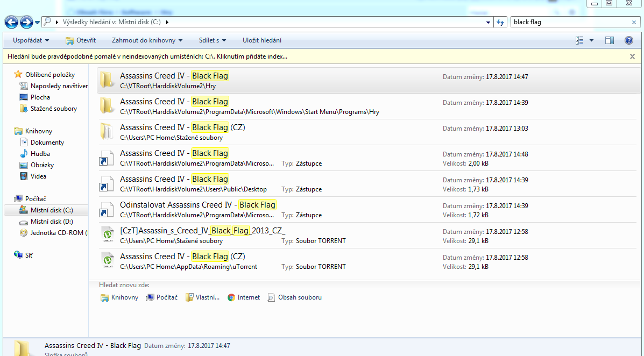The height and width of the screenshot is (356, 644).
Task: Click the Otevřít toolbar button
Action: [81, 40]
